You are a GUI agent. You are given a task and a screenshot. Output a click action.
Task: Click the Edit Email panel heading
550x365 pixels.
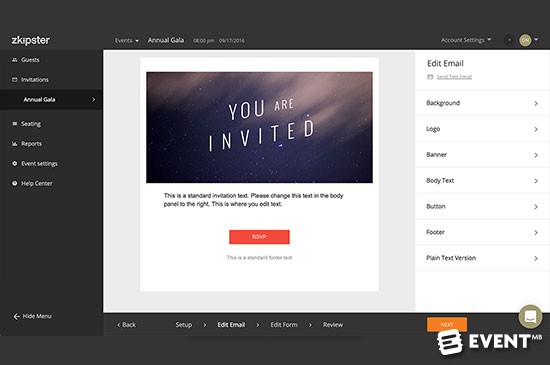click(445, 63)
